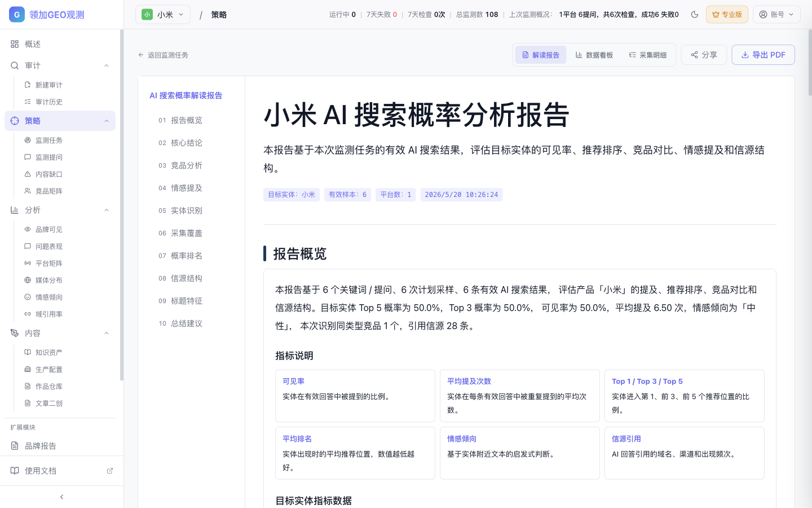Image resolution: width=812 pixels, height=508 pixels.
Task: Click the 内容 pen icon
Action: [15, 333]
